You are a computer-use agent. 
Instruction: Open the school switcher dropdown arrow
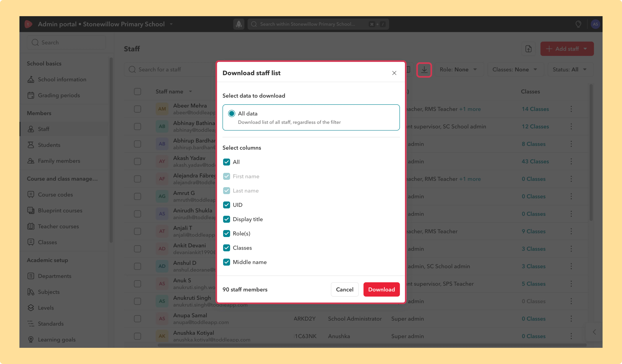click(171, 24)
